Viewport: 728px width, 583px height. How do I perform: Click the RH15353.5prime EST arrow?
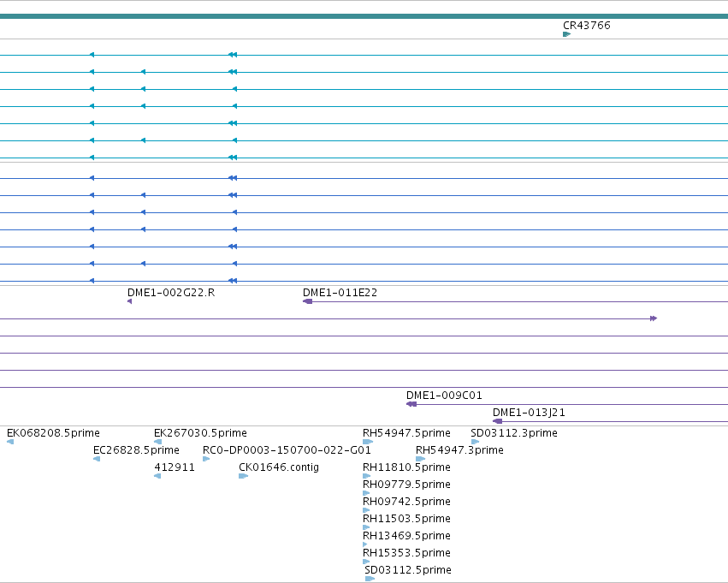coord(366,562)
